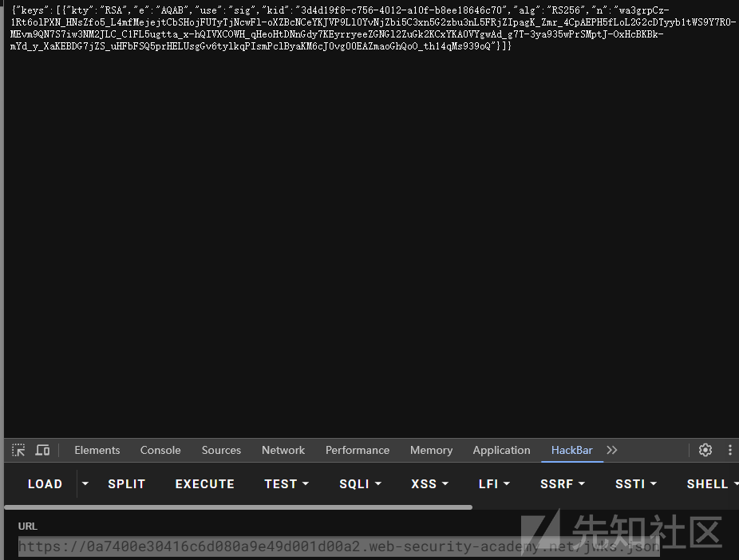Viewport: 739px width, 560px height.
Task: Click the SPLIT button
Action: coord(126,484)
